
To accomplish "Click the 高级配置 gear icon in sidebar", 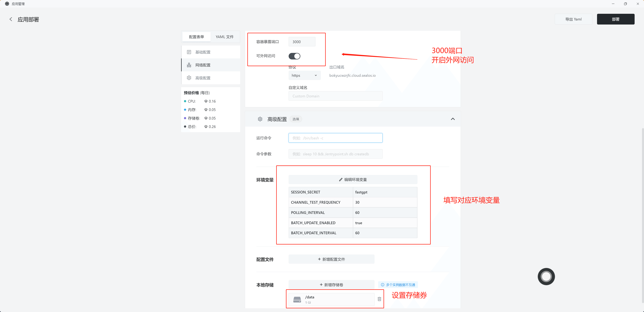I will coord(189,78).
